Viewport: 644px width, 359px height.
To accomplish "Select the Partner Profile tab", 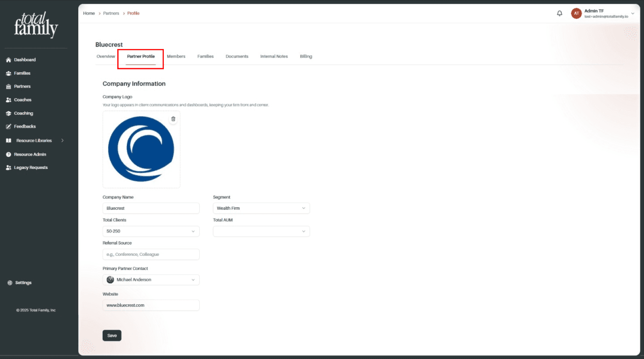I will (x=141, y=57).
